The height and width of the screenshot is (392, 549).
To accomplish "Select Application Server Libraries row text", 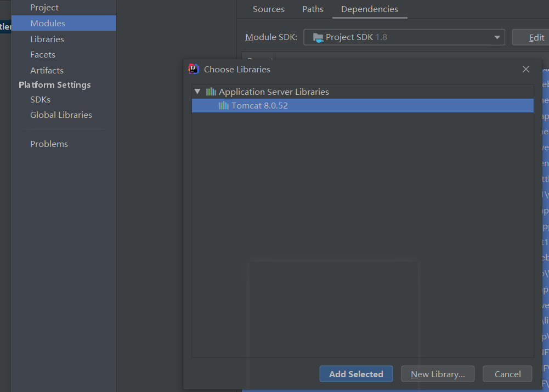I will tap(274, 92).
